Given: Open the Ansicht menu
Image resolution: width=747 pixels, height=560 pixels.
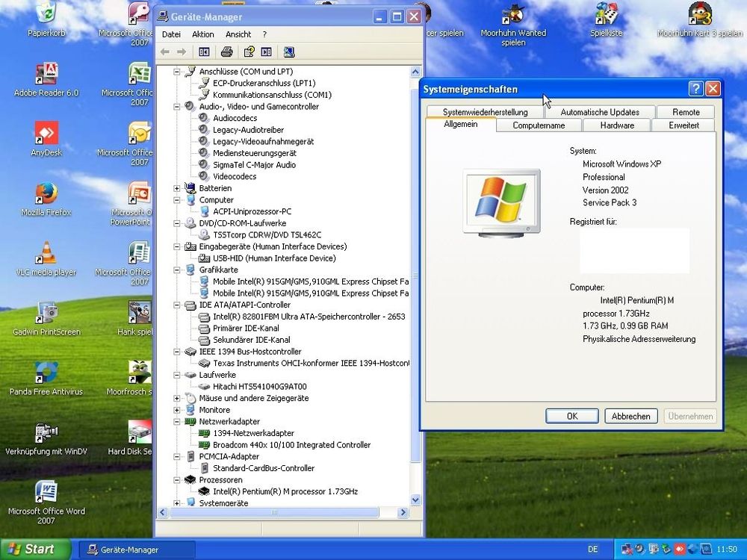Looking at the screenshot, I should [238, 34].
